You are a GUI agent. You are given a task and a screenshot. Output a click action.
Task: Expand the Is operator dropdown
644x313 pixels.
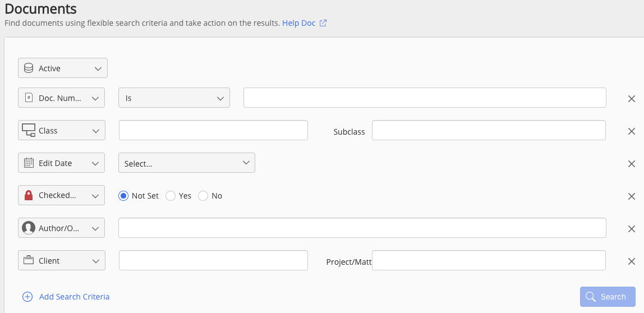pyautogui.click(x=174, y=98)
